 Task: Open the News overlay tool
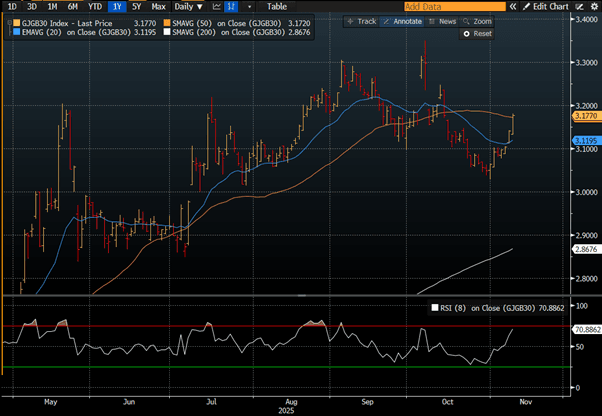(443, 20)
